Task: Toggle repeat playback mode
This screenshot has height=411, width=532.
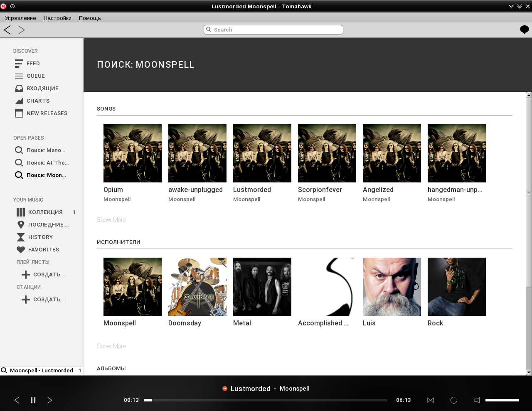Action: [454, 400]
